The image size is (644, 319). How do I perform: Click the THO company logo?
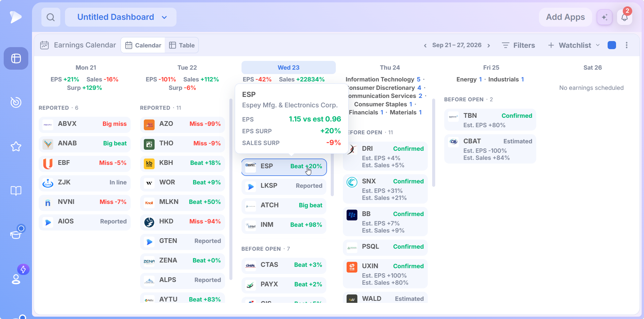point(149,144)
